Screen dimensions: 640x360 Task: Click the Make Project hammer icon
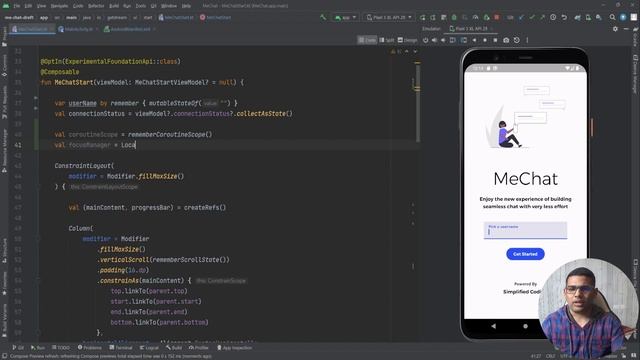[323, 18]
